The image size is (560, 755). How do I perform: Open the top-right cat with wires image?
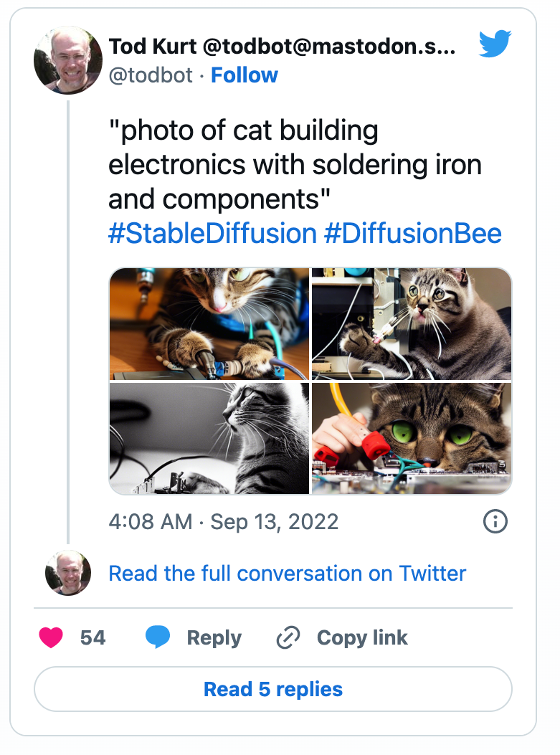pyautogui.click(x=412, y=324)
